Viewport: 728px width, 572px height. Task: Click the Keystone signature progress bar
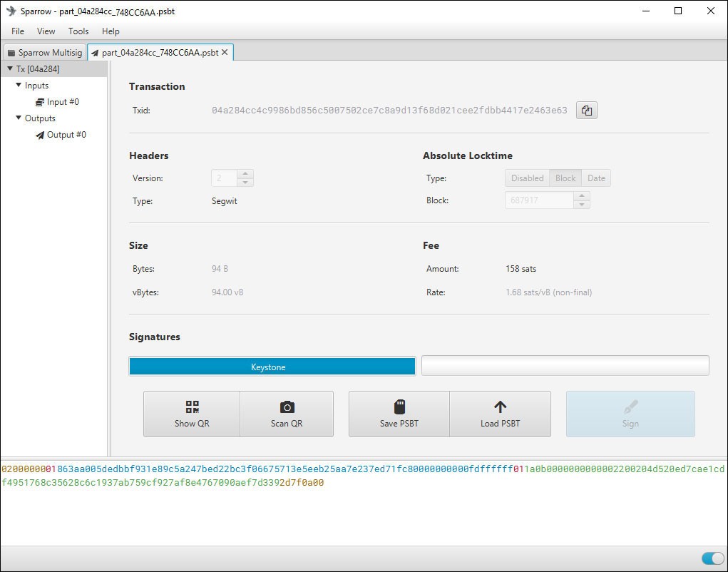point(272,367)
